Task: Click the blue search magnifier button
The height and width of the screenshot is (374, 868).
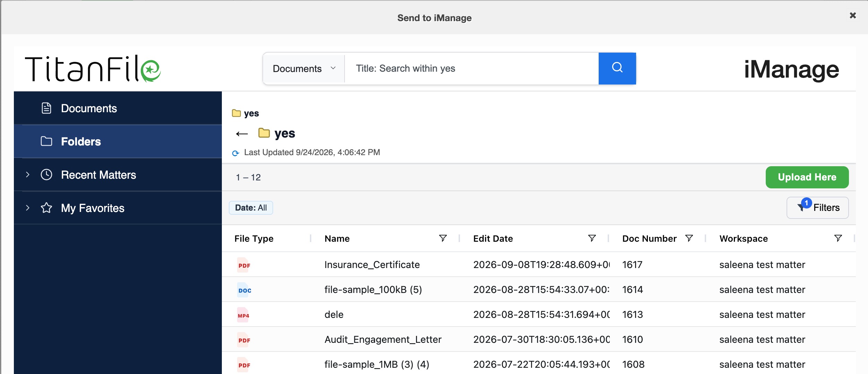Action: tap(617, 68)
